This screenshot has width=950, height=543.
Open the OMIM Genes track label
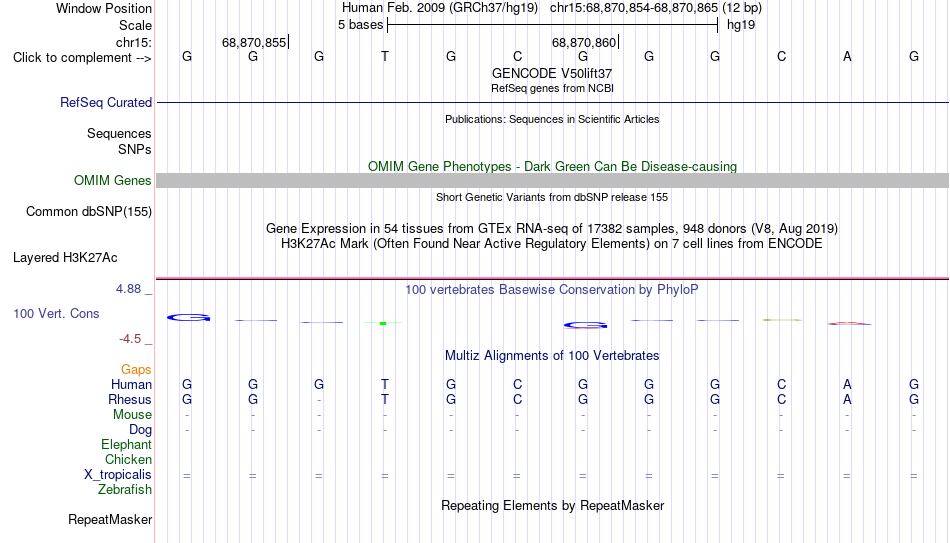113,181
